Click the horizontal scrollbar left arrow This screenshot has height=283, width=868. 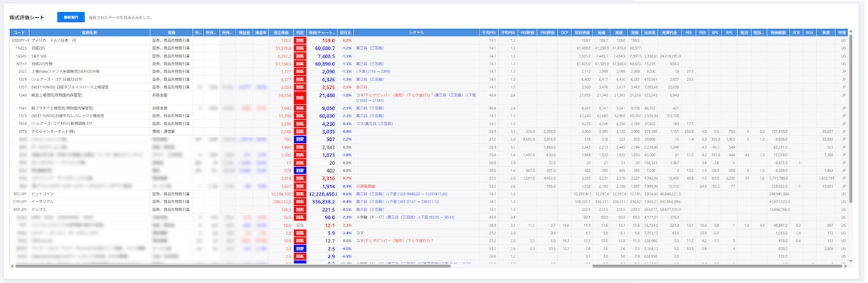point(13,267)
